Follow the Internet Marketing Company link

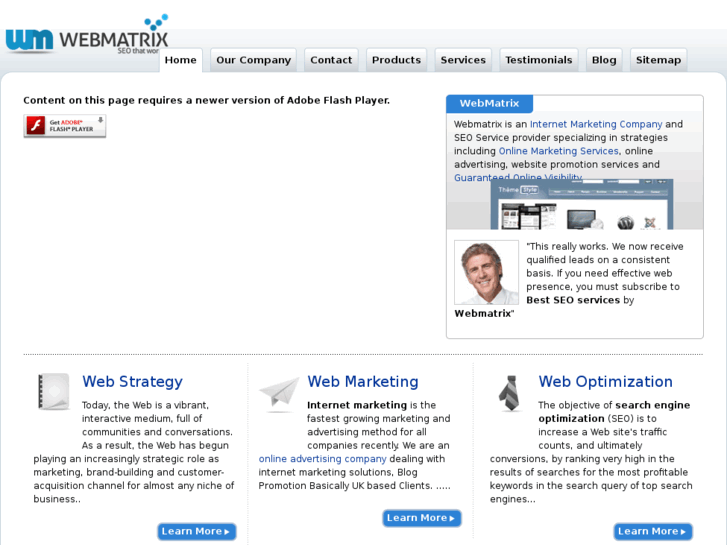596,124
